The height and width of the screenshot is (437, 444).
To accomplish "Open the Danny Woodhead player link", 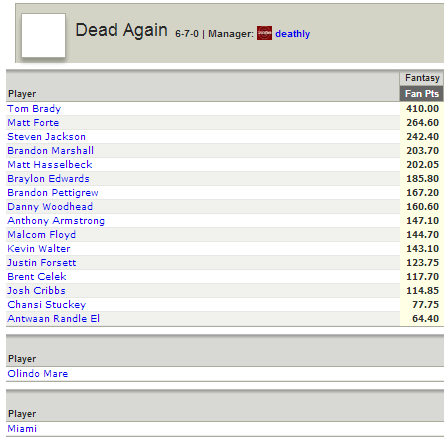I will 50,207.
